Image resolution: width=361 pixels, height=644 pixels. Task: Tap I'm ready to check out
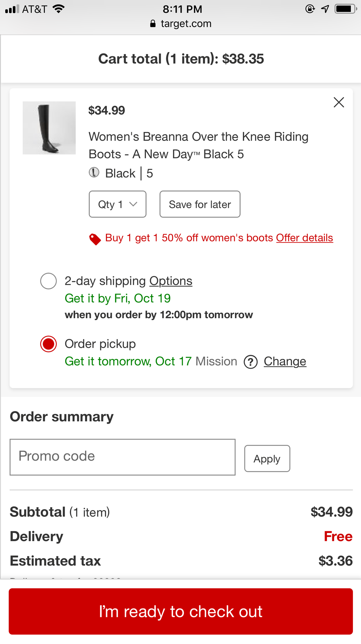(x=181, y=611)
